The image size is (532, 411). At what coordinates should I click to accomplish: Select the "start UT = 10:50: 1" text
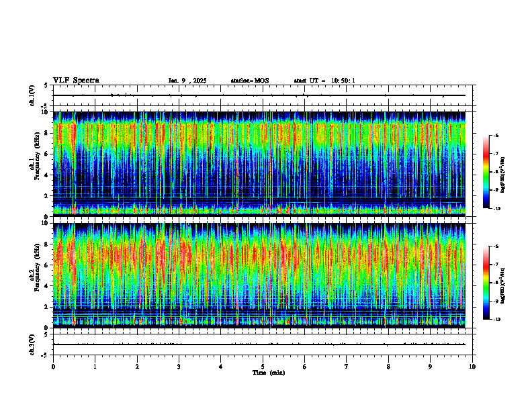324,81
